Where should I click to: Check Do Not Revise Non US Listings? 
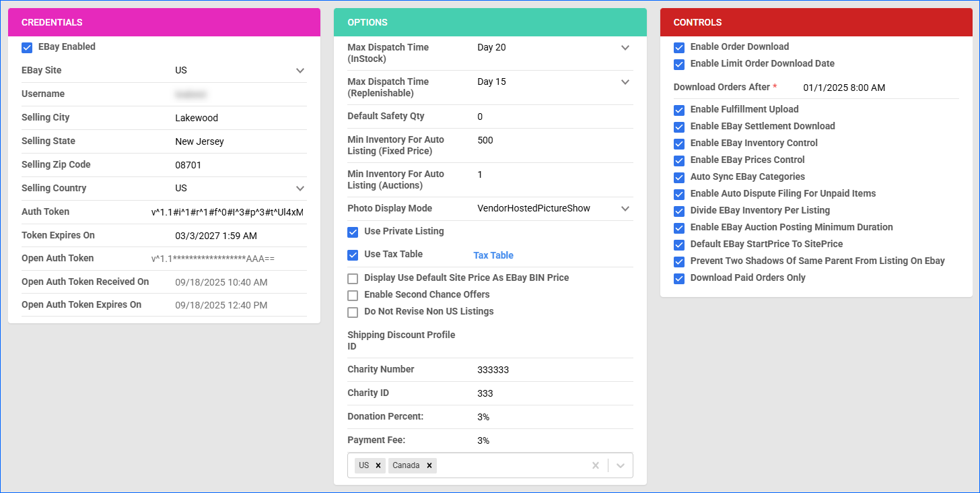point(353,312)
